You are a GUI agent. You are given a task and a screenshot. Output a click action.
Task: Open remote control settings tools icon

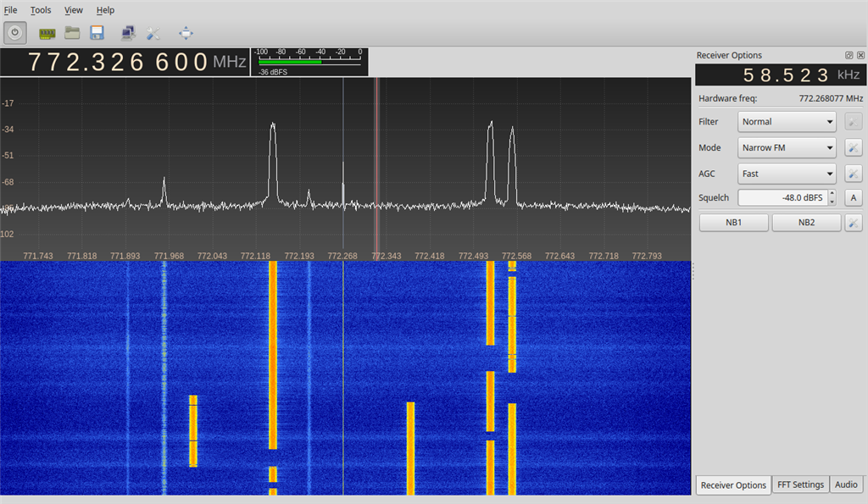153,33
